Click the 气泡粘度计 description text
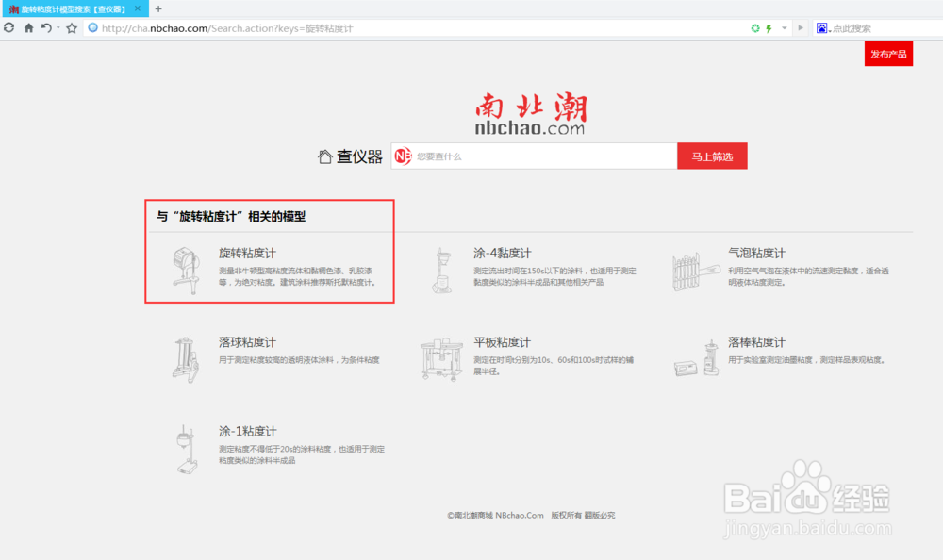 click(808, 276)
